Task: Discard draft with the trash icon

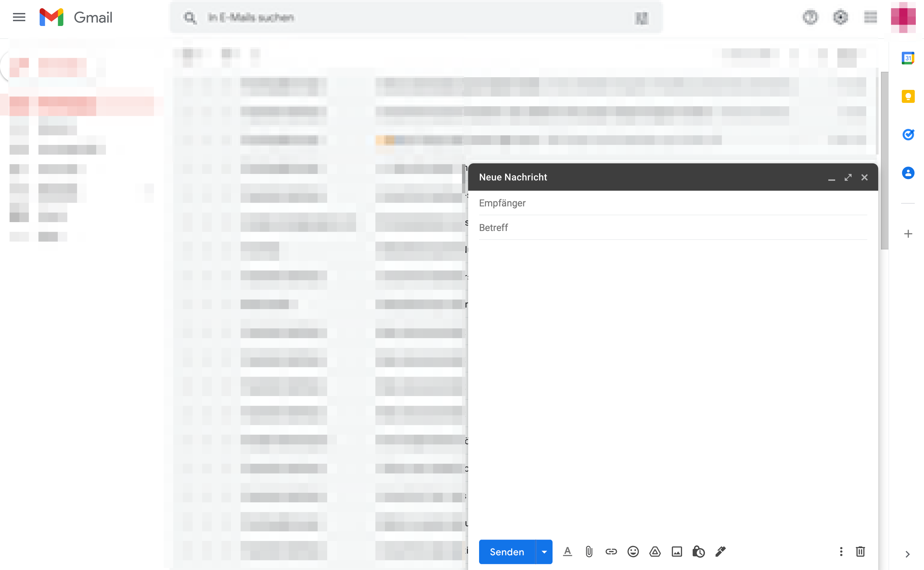Action: (x=860, y=552)
